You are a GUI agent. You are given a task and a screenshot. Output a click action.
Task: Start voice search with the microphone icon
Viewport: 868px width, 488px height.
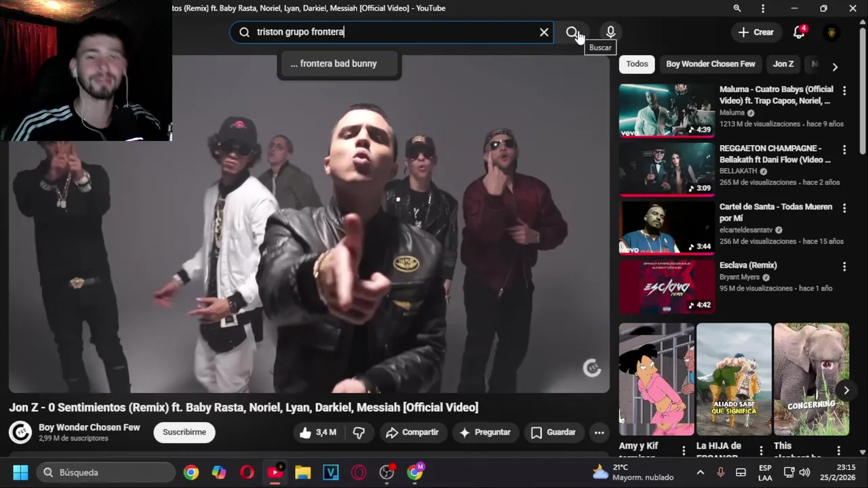click(610, 32)
